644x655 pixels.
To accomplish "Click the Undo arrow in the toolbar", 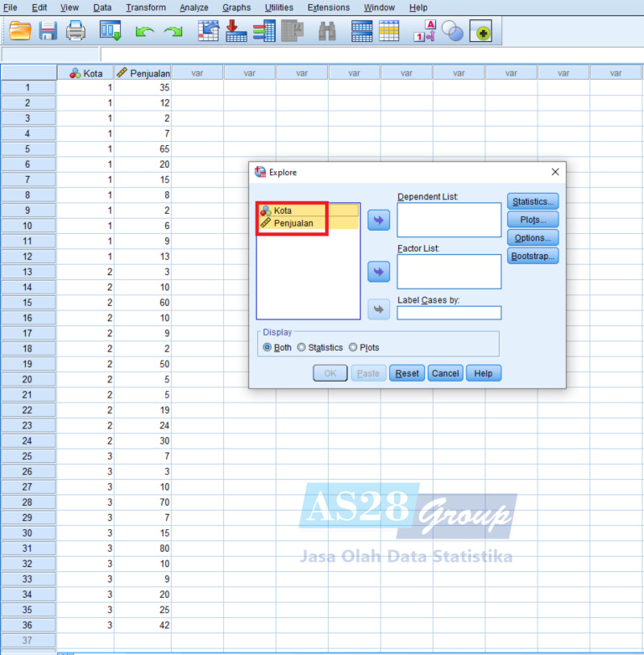I will tap(145, 32).
